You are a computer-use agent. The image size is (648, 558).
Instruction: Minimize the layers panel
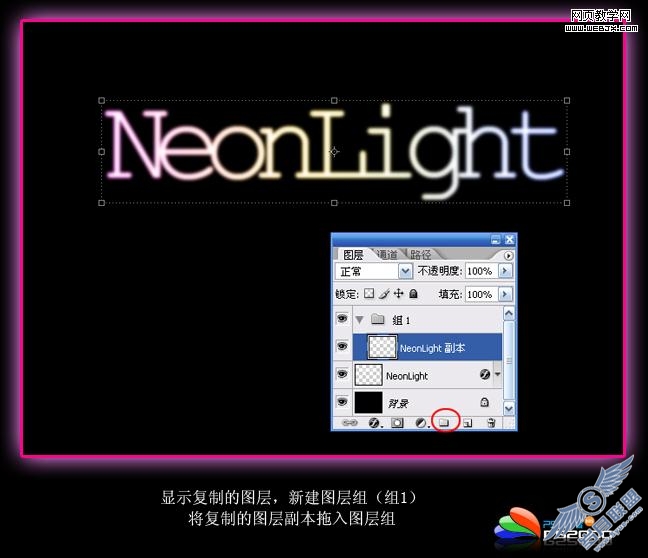coord(496,239)
